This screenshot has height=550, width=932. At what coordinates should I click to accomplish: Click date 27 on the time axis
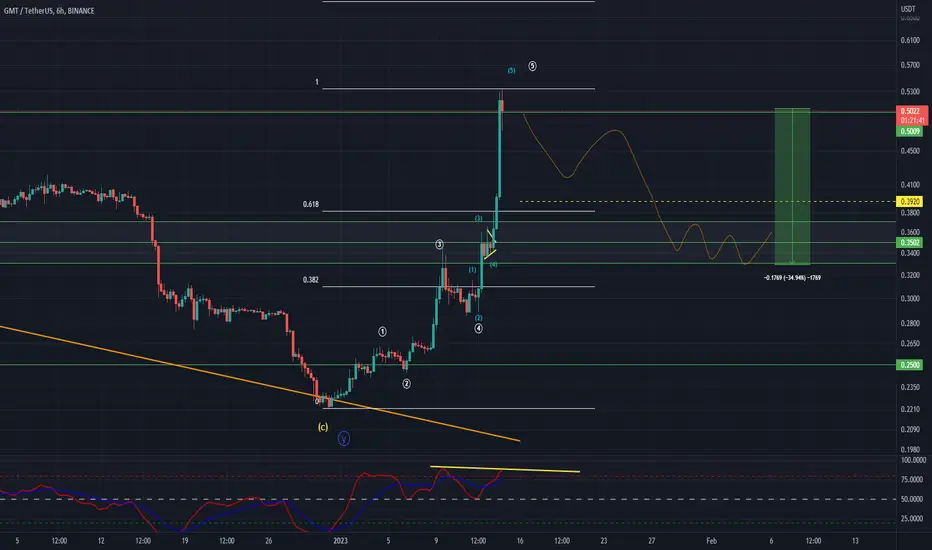(x=652, y=541)
